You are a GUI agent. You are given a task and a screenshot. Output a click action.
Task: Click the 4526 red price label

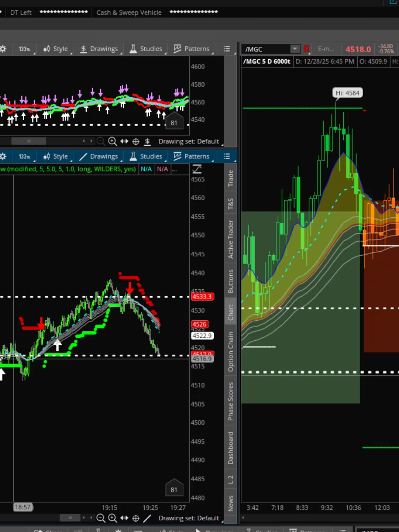coord(199,324)
